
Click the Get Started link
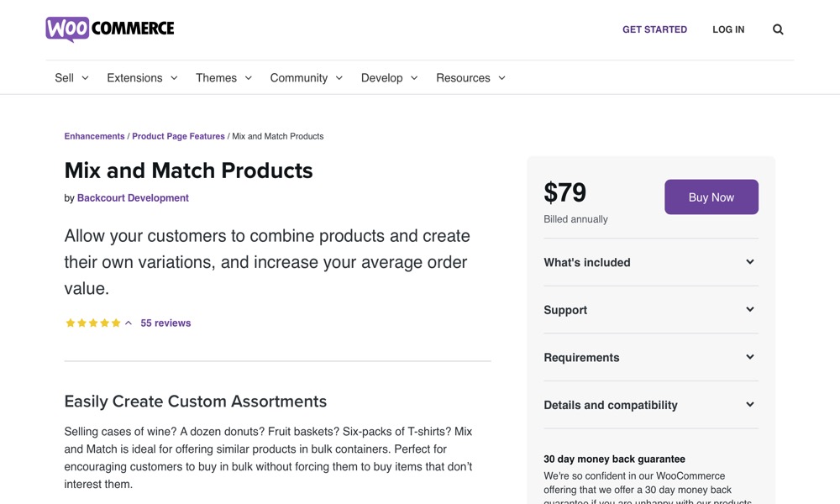coord(654,29)
